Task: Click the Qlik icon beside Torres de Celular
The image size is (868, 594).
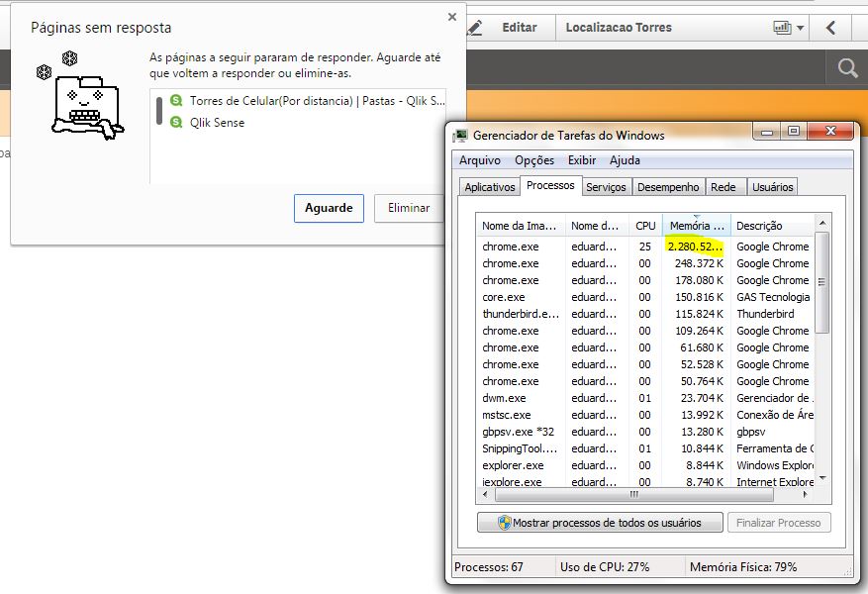Action: [x=176, y=100]
